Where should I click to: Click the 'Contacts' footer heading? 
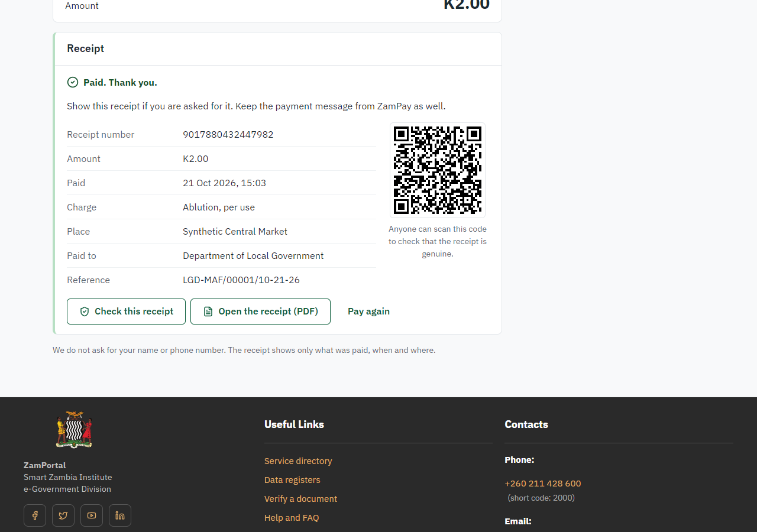coord(526,424)
